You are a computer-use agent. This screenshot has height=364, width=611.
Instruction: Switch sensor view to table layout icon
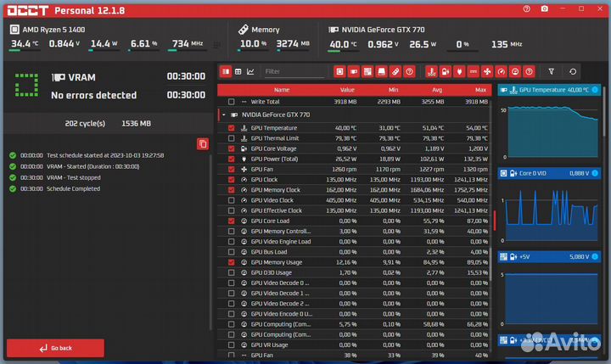(238, 72)
